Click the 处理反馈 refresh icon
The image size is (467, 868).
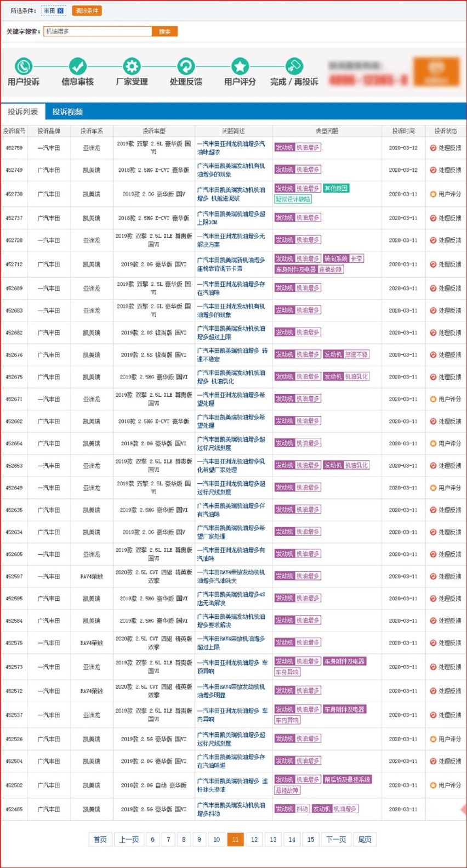[186, 66]
